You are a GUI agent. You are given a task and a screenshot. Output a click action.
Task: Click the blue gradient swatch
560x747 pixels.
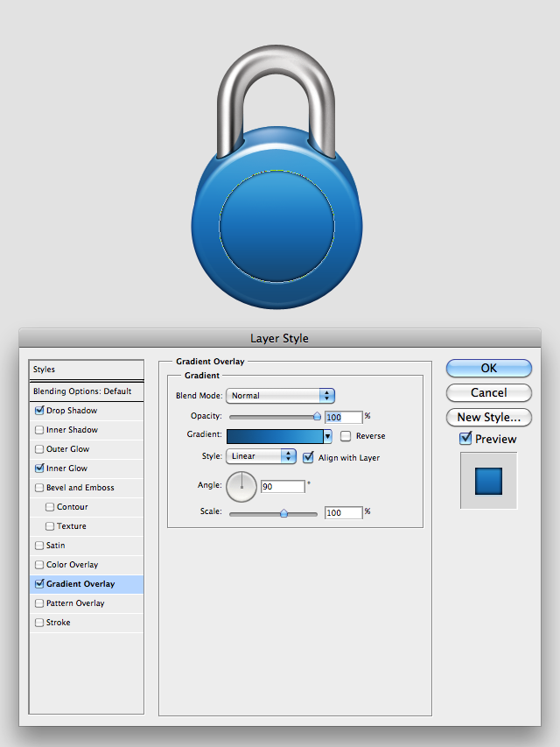(276, 436)
